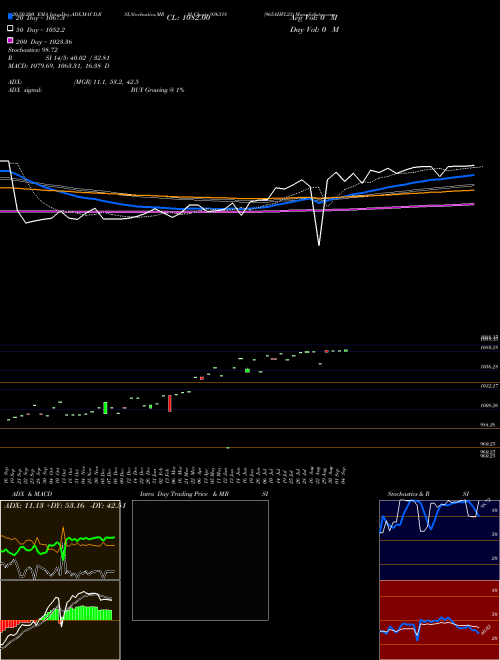Click the Avg Vol: 0 M text
The width and height of the screenshot is (500, 660).
point(314,18)
